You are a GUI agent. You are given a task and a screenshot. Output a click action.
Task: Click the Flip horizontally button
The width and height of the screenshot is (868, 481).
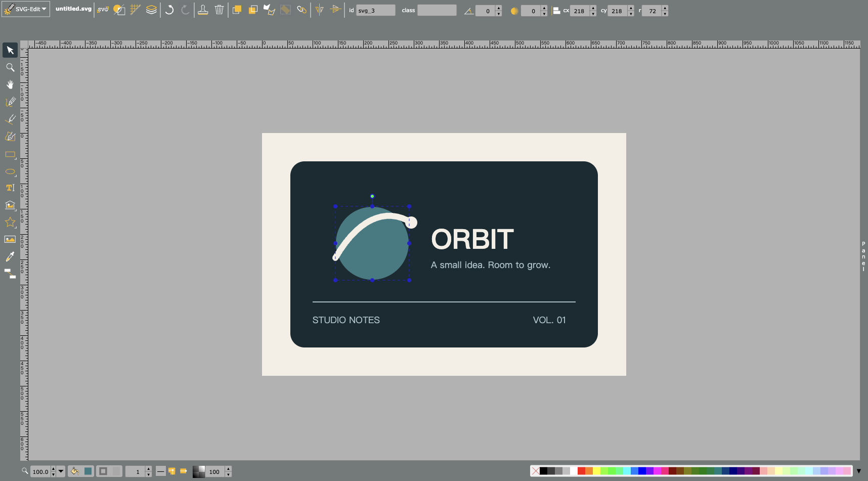(x=319, y=10)
